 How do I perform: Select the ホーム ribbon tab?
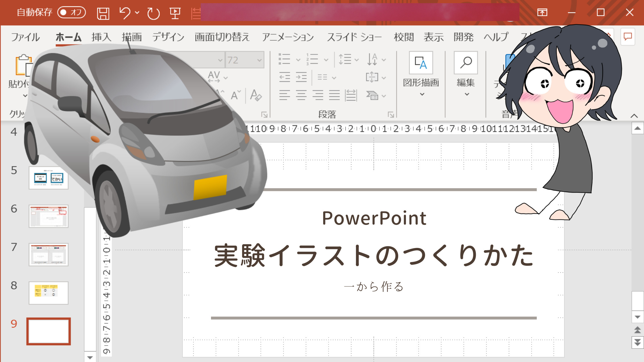click(68, 37)
